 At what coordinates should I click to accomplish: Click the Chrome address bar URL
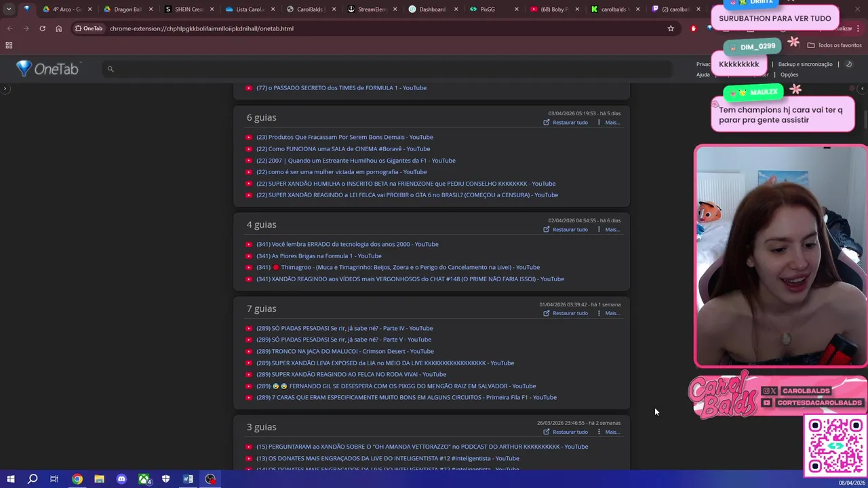[201, 28]
